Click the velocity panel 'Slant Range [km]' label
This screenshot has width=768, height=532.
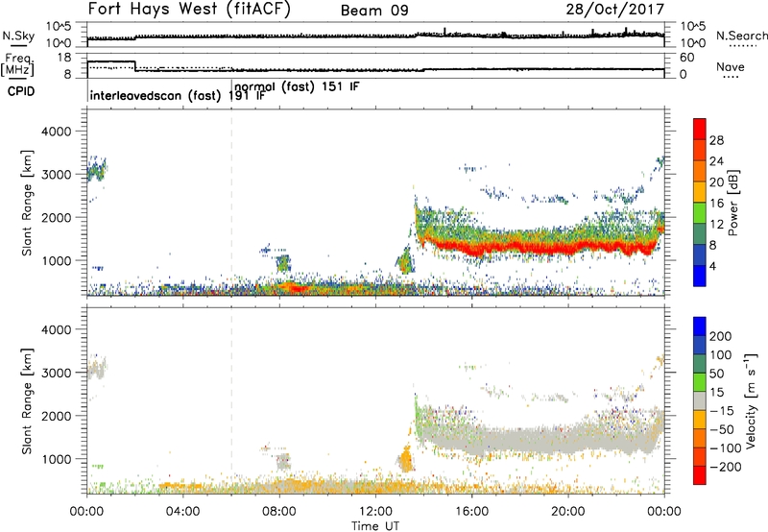click(27, 401)
